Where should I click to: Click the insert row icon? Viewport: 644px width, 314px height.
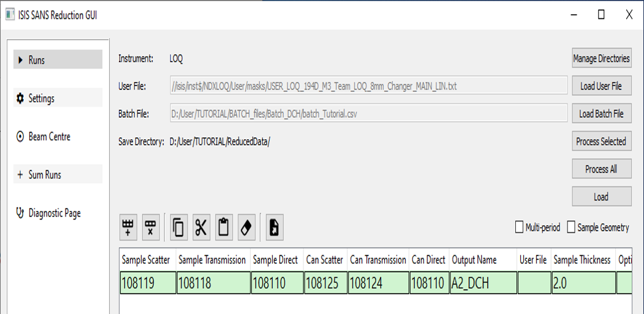128,228
